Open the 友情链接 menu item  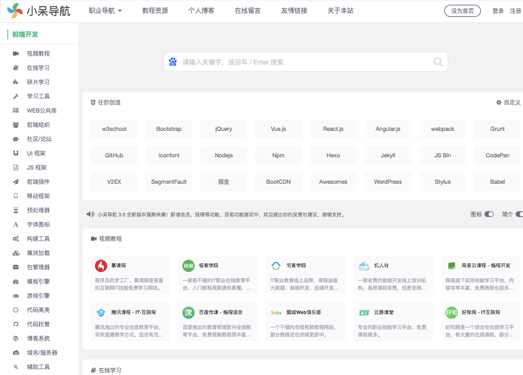click(x=294, y=11)
